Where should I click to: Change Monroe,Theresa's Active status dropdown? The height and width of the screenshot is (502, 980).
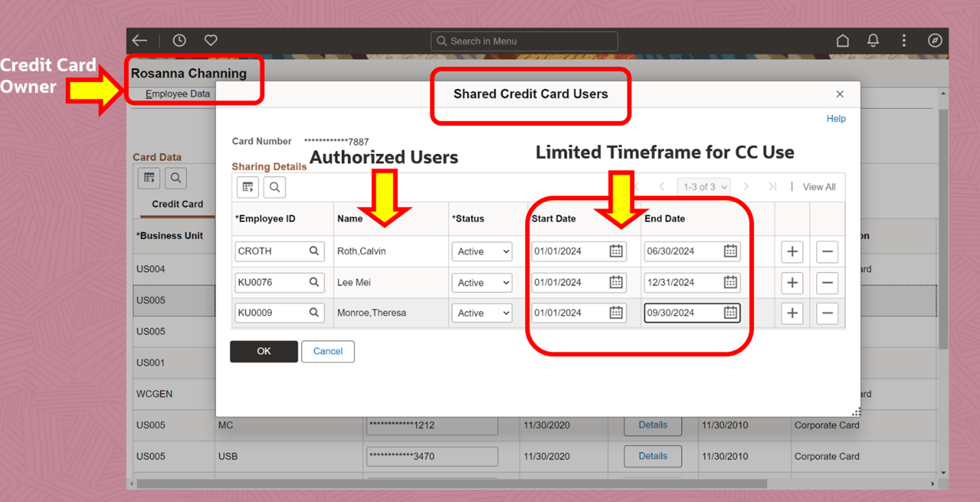(x=482, y=313)
